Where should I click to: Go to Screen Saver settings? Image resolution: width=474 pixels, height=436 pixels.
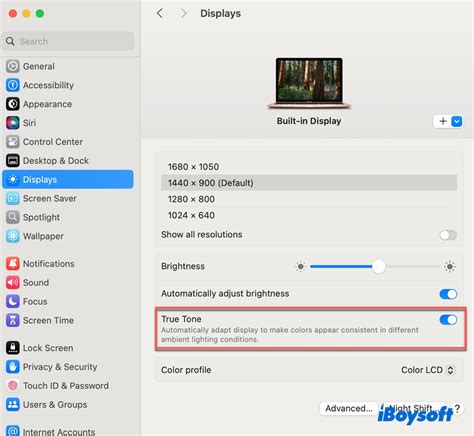point(68,198)
